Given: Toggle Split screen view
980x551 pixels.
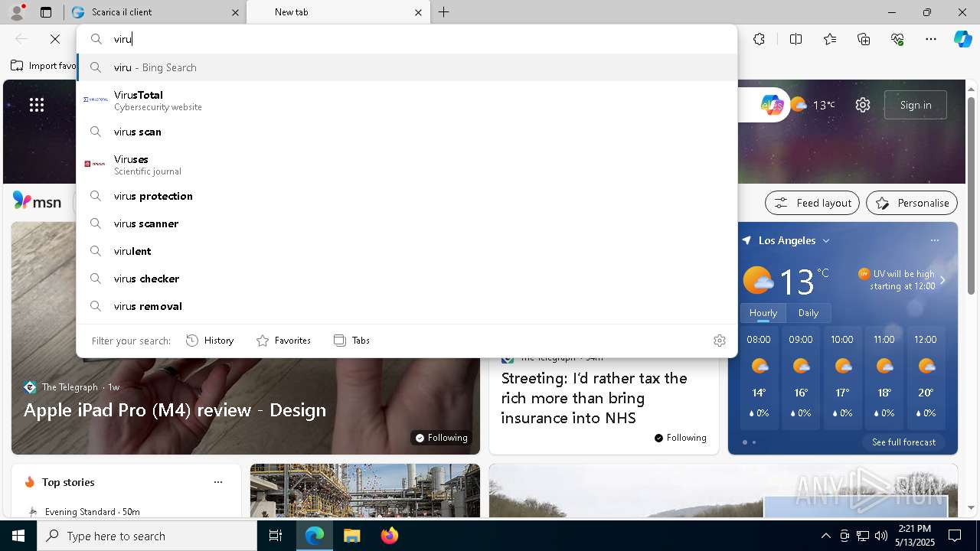Looking at the screenshot, I should 795,39.
